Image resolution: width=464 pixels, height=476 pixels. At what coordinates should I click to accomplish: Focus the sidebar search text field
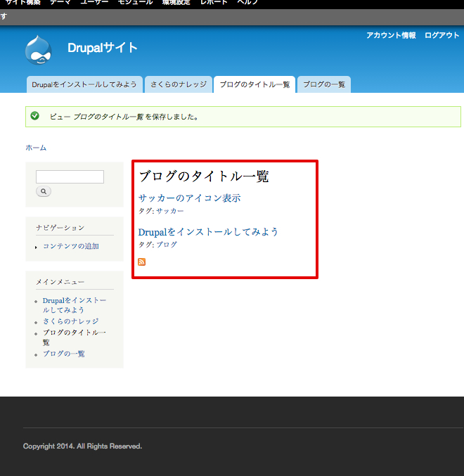[x=70, y=177]
